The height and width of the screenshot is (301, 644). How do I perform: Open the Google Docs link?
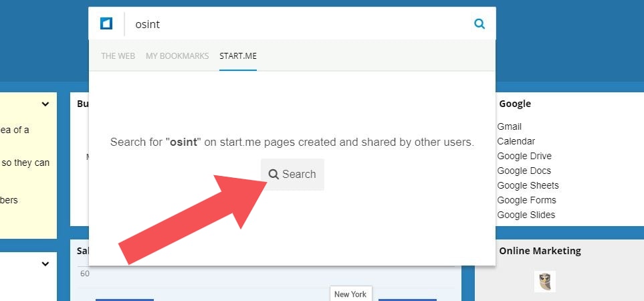coord(524,171)
